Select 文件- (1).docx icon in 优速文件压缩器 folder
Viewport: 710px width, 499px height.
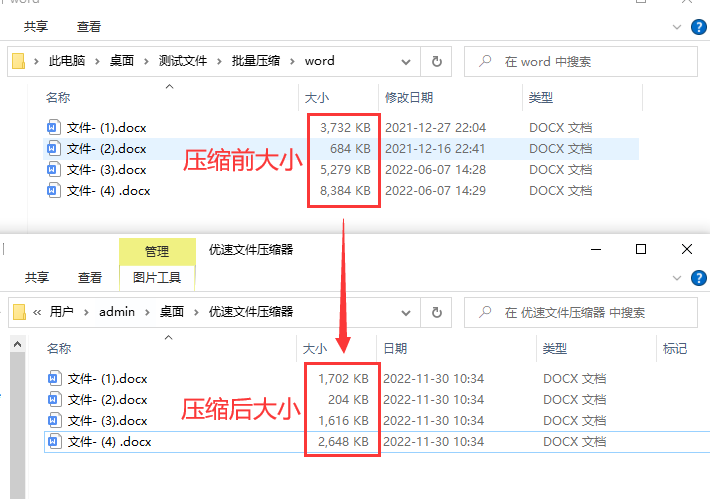55,378
